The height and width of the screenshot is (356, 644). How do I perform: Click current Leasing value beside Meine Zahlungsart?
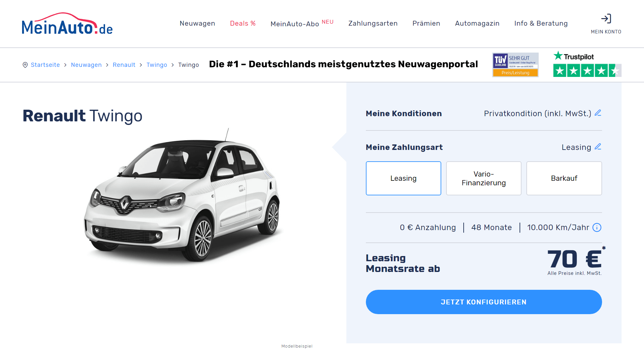pos(576,147)
